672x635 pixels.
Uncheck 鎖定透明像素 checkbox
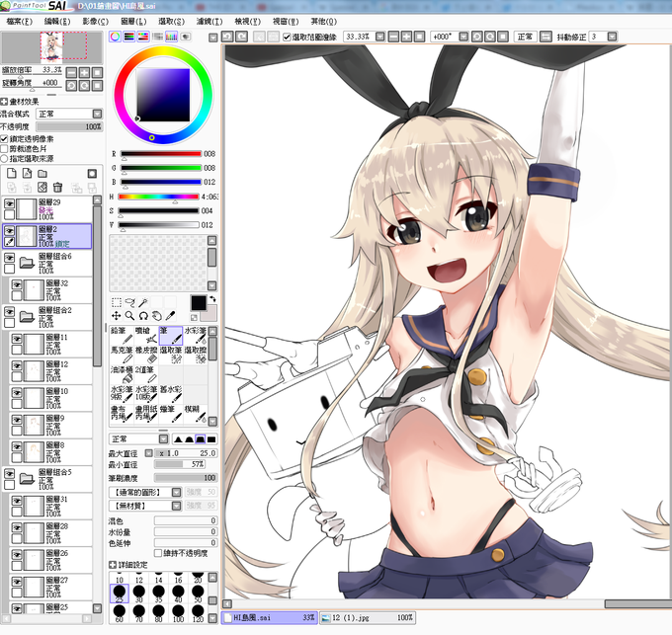(x=4, y=138)
